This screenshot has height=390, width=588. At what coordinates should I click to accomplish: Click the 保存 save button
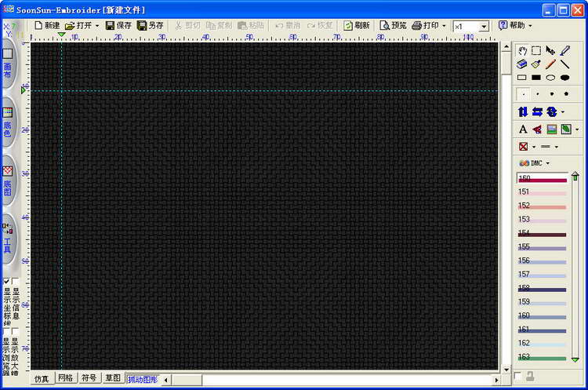tap(118, 26)
